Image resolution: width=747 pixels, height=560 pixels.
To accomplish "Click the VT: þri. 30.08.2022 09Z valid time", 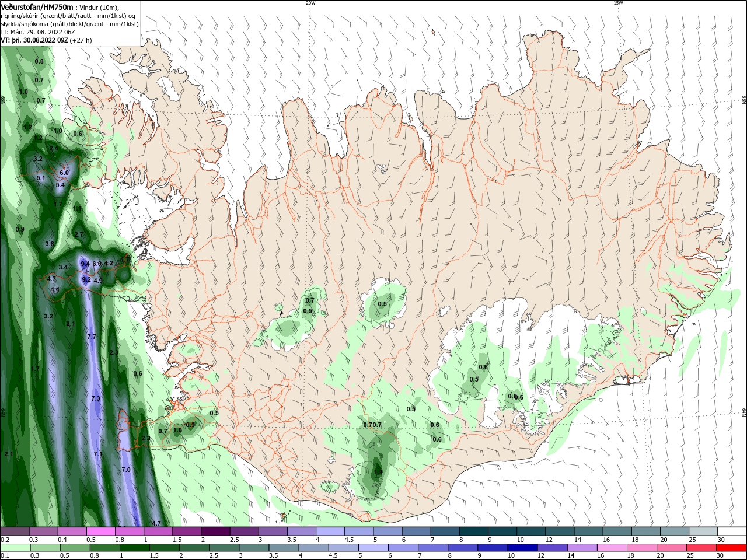I will tap(34, 40).
